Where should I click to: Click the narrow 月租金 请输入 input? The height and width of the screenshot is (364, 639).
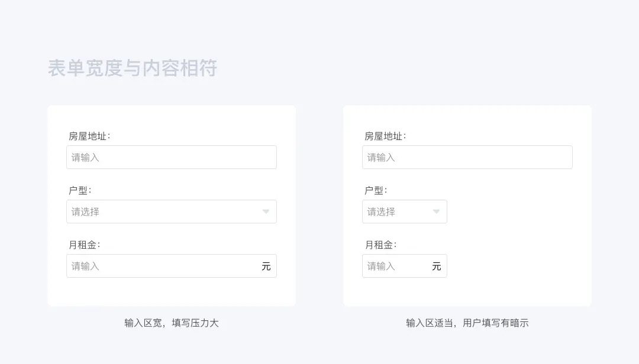tap(405, 266)
